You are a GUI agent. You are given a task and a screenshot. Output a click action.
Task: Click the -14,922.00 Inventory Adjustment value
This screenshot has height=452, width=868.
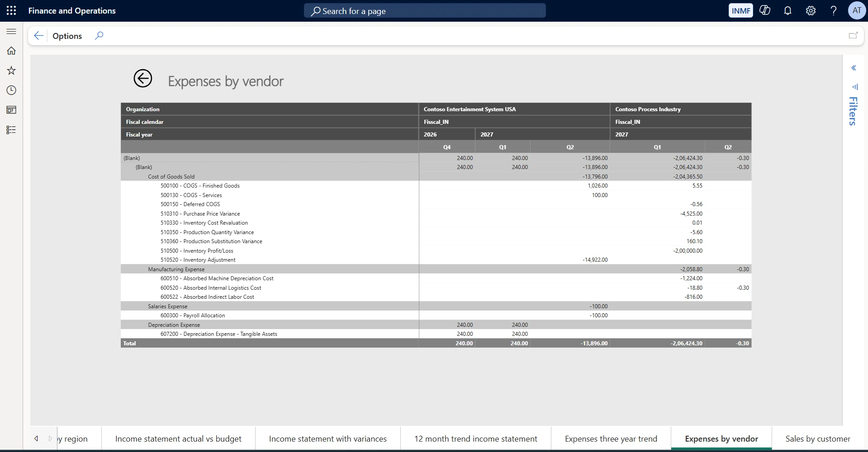[595, 260]
